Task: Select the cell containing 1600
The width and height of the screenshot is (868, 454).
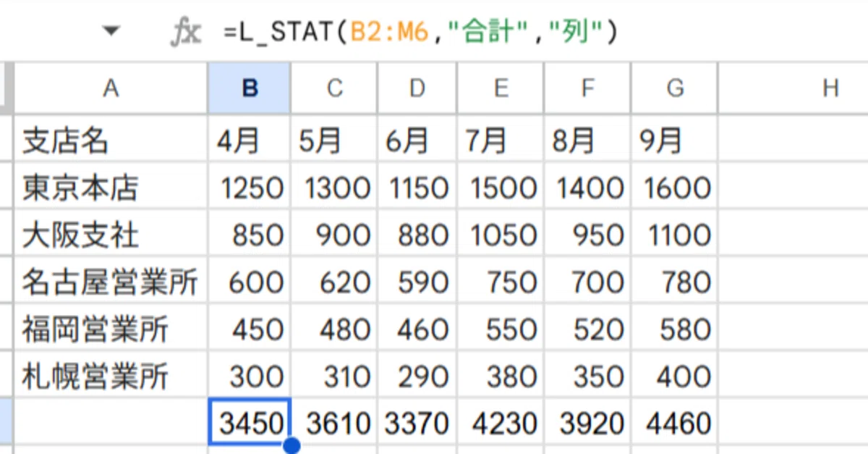Action: (675, 188)
